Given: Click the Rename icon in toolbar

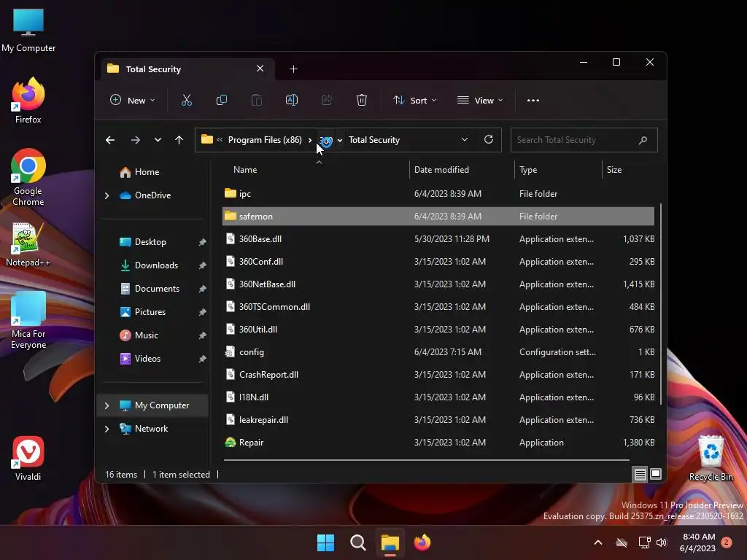Looking at the screenshot, I should [x=292, y=101].
